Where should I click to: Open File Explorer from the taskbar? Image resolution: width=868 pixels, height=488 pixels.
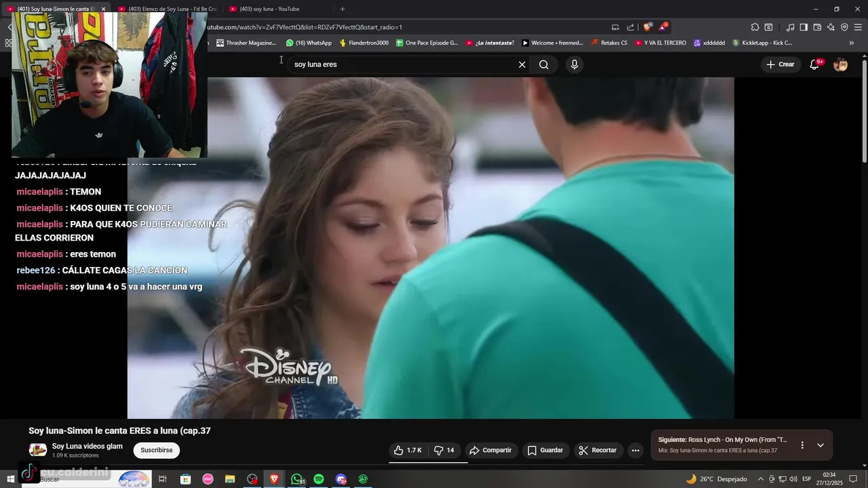point(230,479)
